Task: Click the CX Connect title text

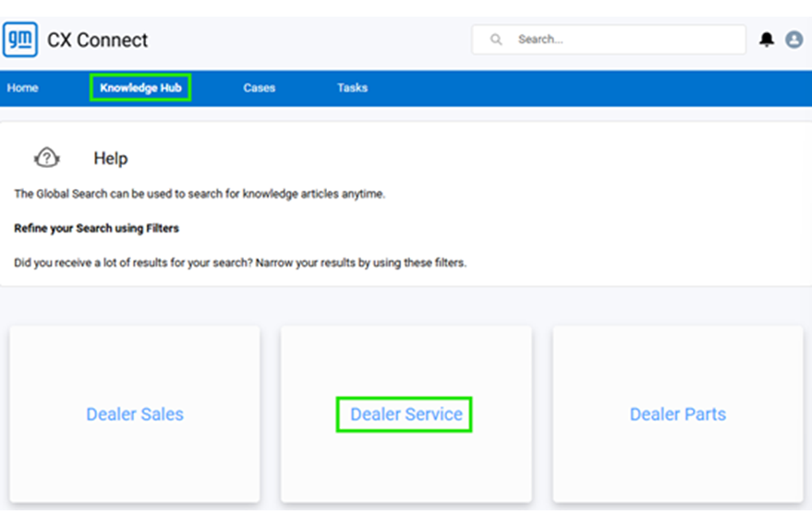Action: point(98,41)
